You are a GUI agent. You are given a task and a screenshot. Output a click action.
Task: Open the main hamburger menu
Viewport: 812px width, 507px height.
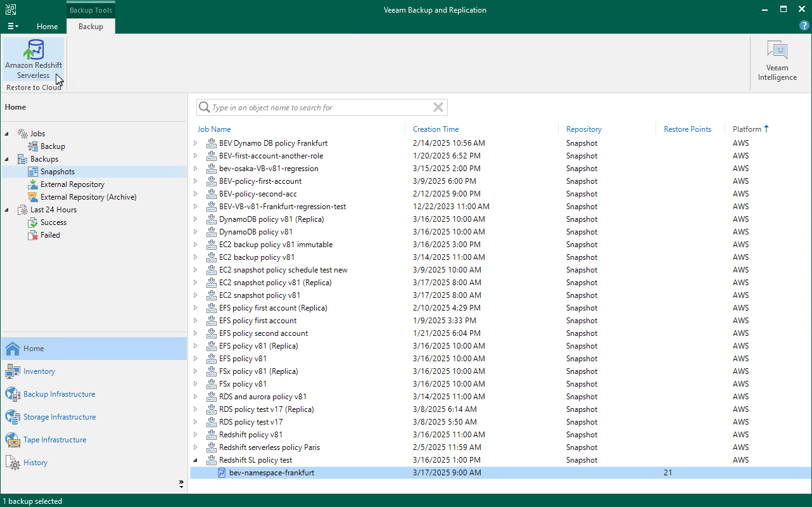(x=13, y=26)
